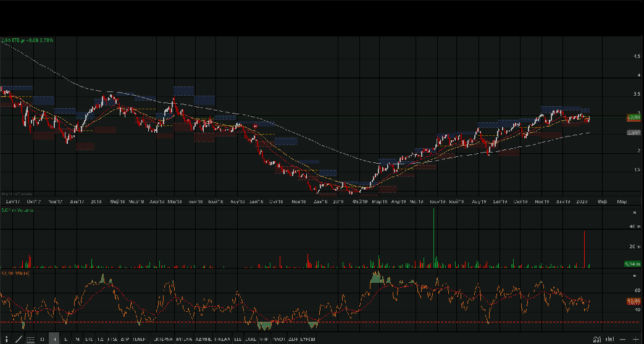The image size is (644, 344).
Task: Click the Volume indicator label
Action: 17,211
